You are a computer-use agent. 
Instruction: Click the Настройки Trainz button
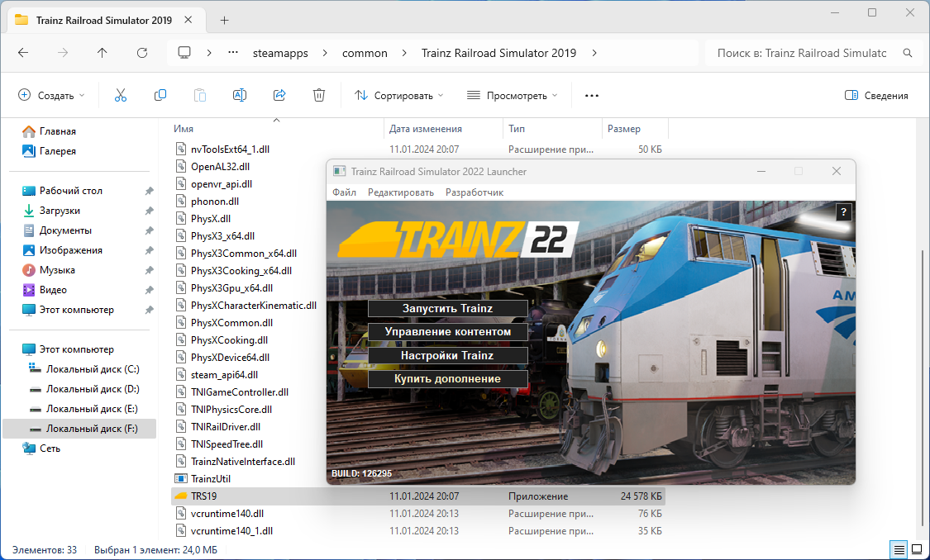pyautogui.click(x=448, y=355)
